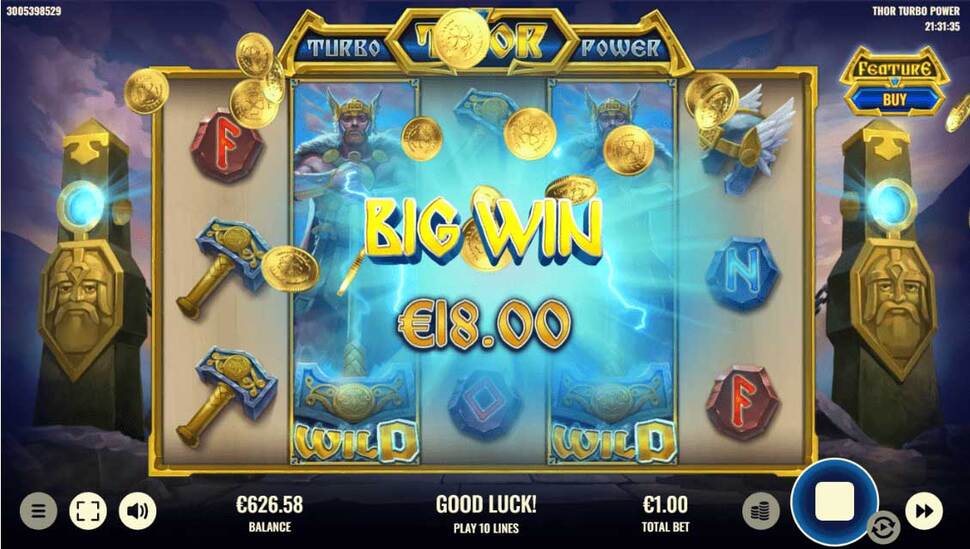
Task: Click the left Thor WILD reel label
Action: [356, 442]
